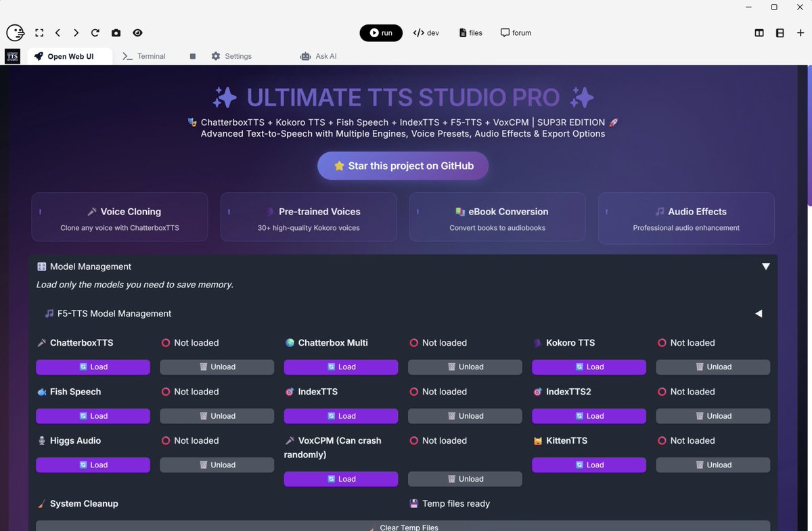Load the Higgs Audio model
Image resolution: width=812 pixels, height=531 pixels.
pos(93,465)
